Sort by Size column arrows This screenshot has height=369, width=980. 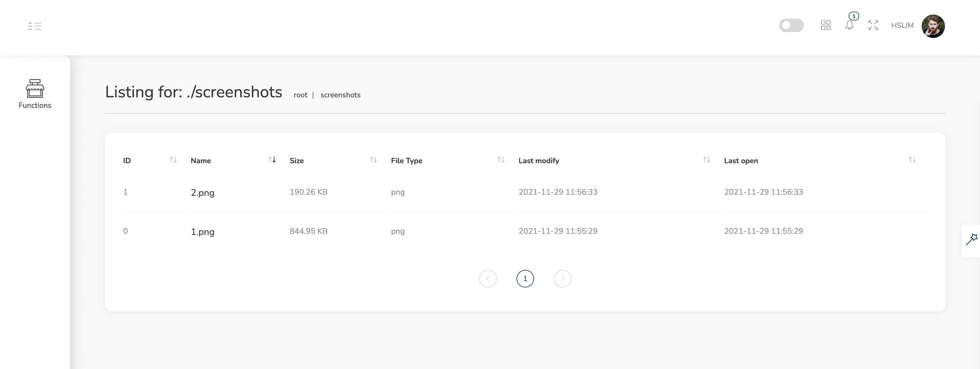point(373,160)
